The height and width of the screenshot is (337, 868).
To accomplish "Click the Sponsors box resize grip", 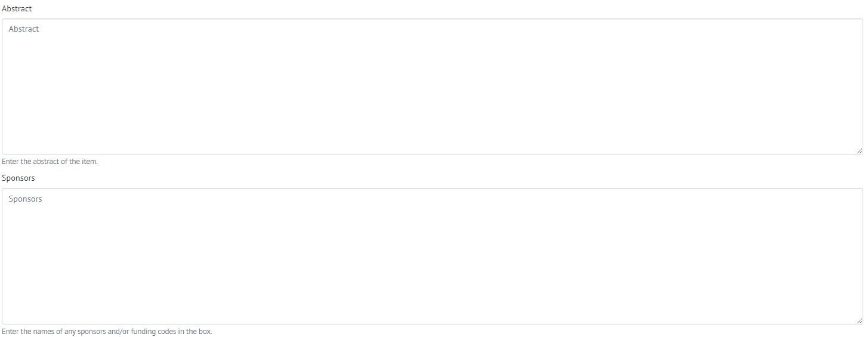I will click(859, 321).
